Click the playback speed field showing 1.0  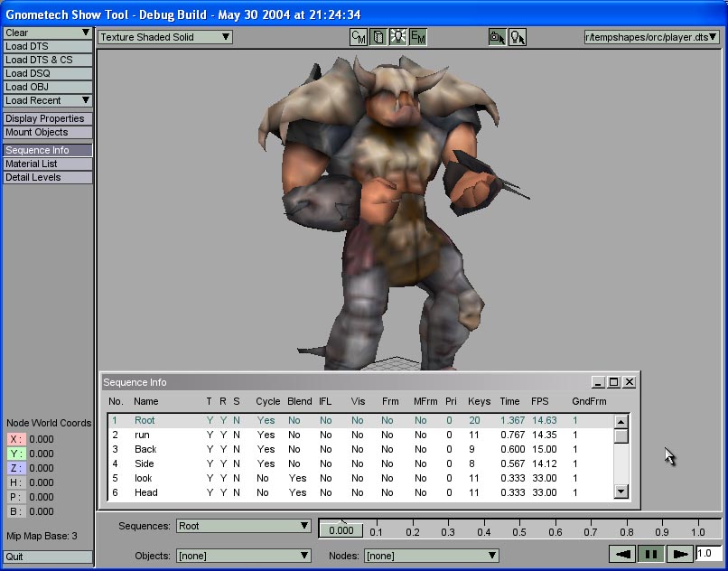[x=708, y=553]
